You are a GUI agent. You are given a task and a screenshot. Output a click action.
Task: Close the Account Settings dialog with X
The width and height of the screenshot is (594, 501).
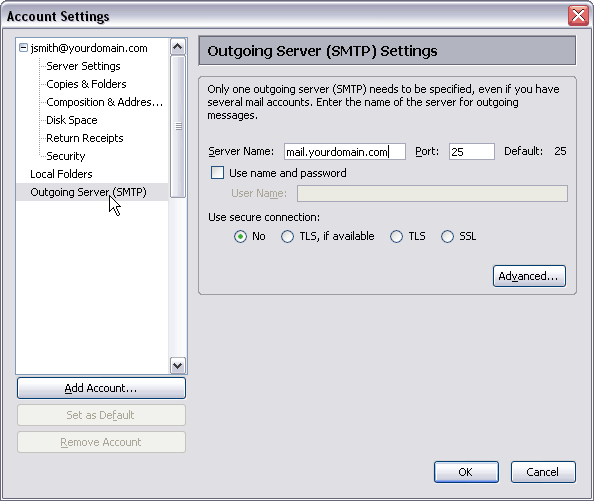[x=578, y=16]
